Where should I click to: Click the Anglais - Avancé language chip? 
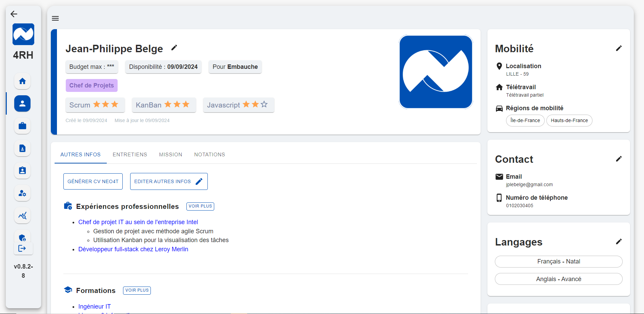click(x=559, y=279)
